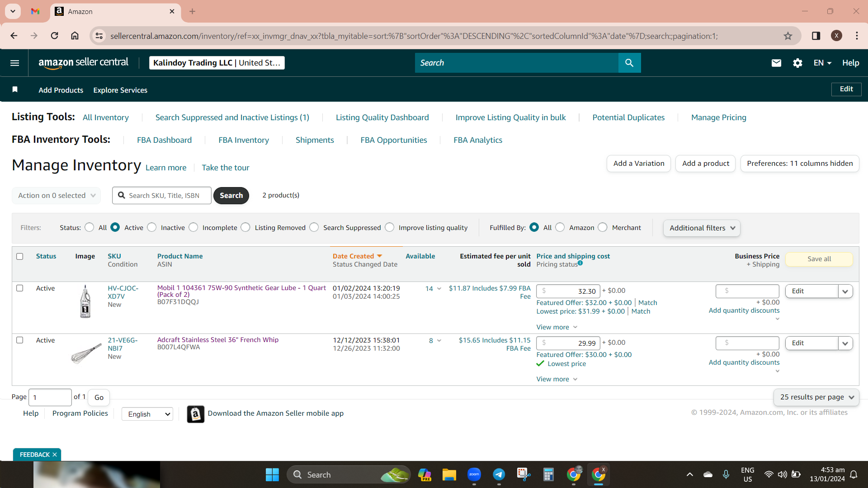This screenshot has height=488, width=868.
Task: Filter Fulfilled By Amazon
Action: tap(560, 227)
